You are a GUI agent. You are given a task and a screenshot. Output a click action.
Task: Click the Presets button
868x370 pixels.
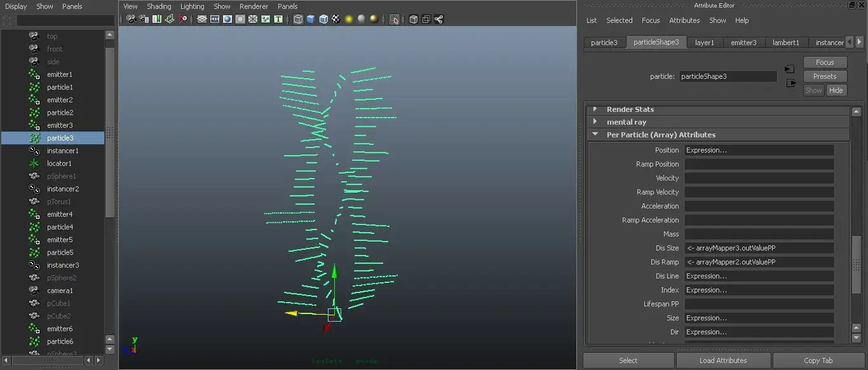click(825, 76)
